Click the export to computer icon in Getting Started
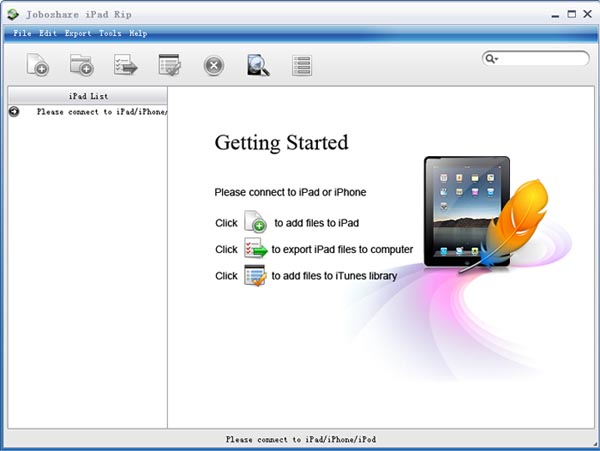The height and width of the screenshot is (451, 600). point(256,248)
